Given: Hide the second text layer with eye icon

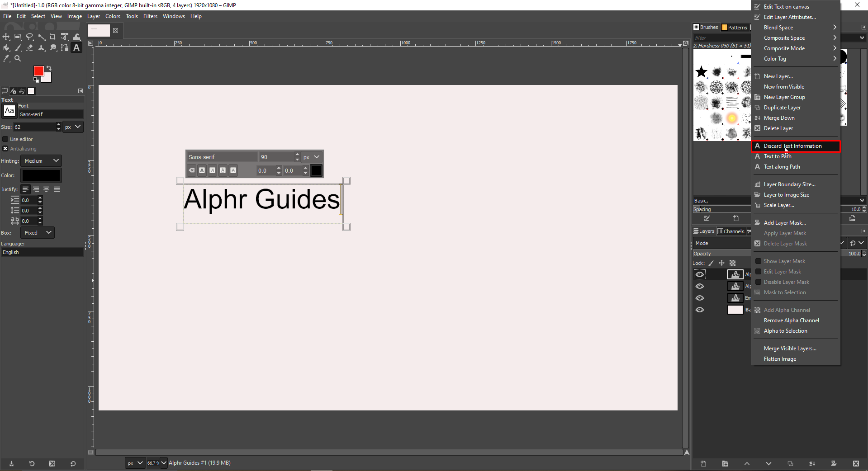Looking at the screenshot, I should coord(700,286).
